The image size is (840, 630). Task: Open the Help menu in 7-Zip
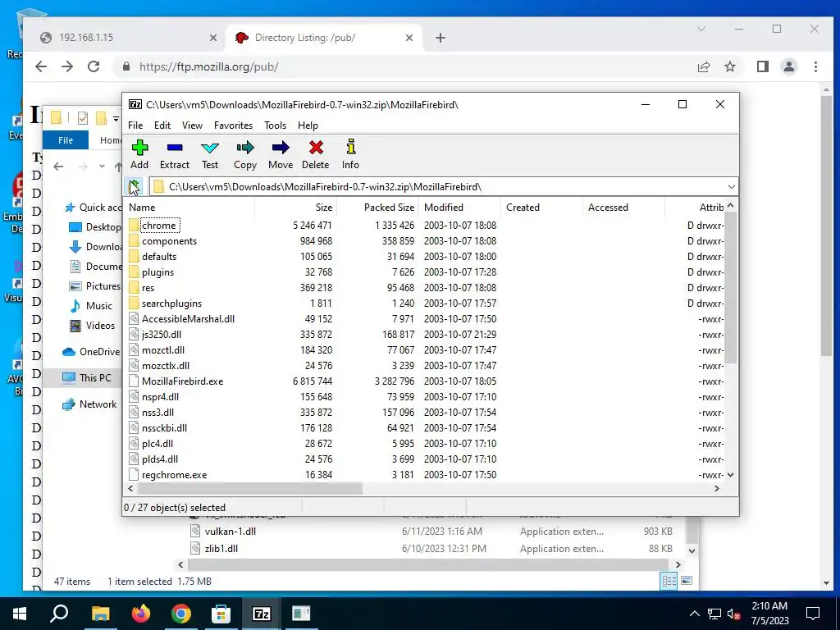pyautogui.click(x=308, y=126)
